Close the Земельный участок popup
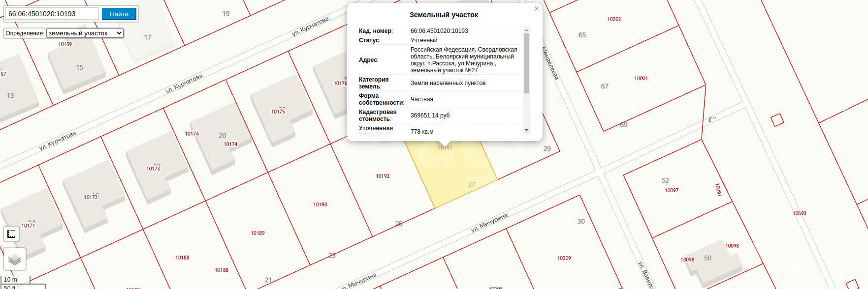Image resolution: width=868 pixels, height=289 pixels. click(537, 9)
